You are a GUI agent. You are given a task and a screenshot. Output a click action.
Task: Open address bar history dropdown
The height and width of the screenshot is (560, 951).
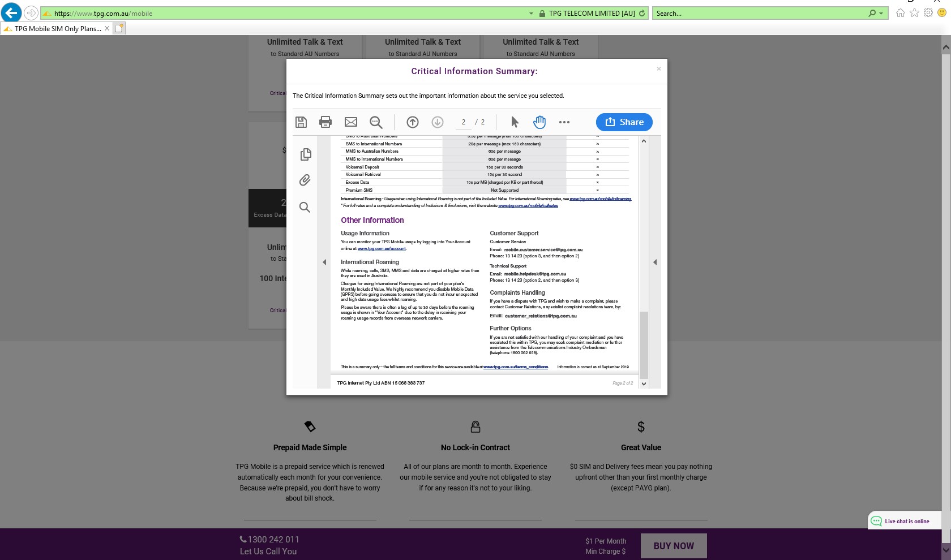tap(531, 14)
